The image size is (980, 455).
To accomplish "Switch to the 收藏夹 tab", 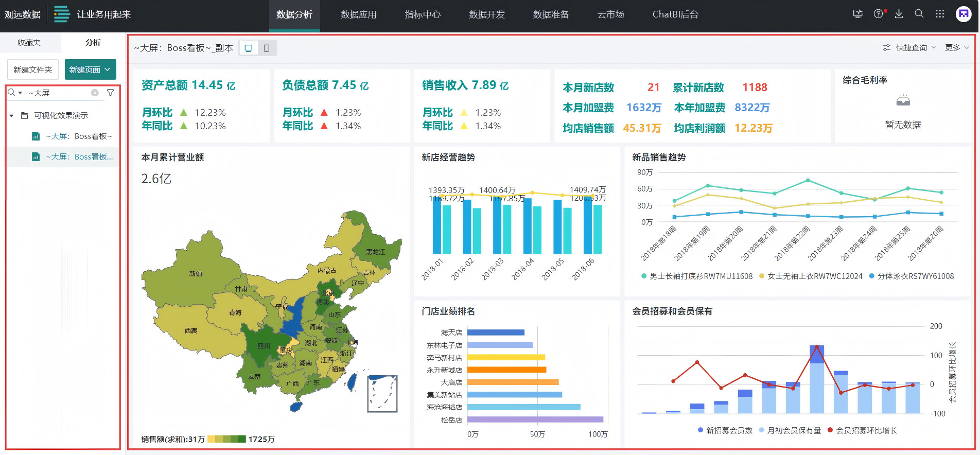I will 29,43.
